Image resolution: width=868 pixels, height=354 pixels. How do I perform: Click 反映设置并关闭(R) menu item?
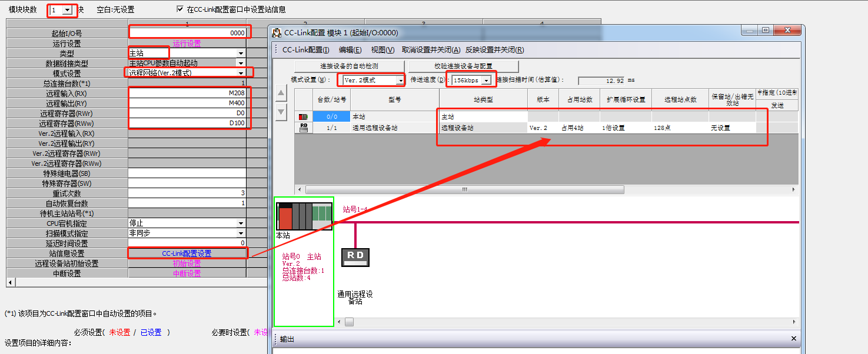click(x=494, y=50)
